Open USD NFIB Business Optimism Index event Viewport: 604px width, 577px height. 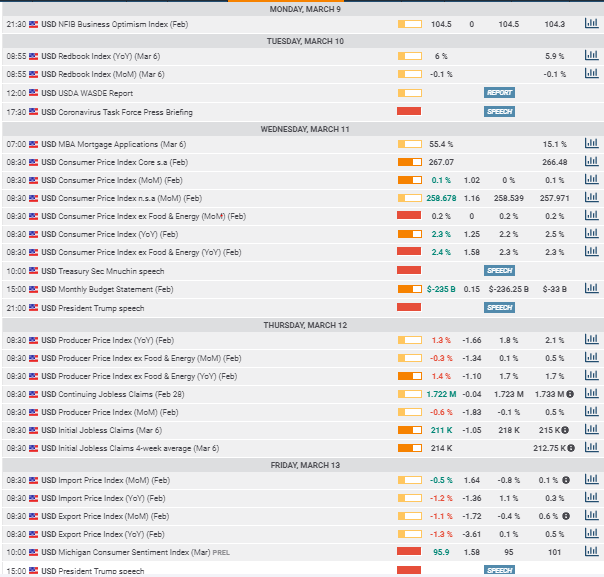pyautogui.click(x=114, y=24)
